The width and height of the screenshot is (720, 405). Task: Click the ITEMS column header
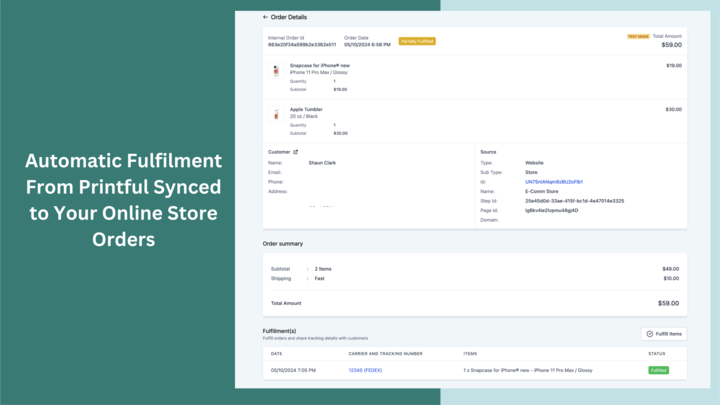tap(470, 354)
